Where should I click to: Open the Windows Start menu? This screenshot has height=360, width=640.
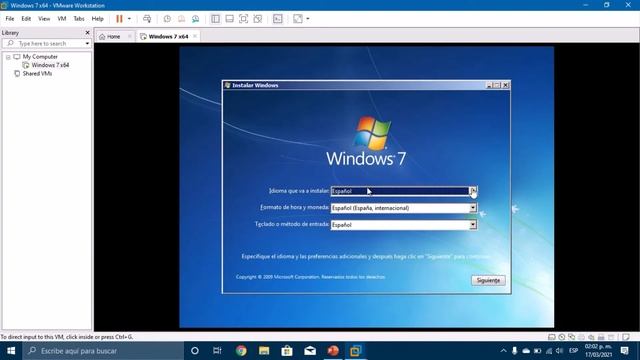[x=11, y=351]
